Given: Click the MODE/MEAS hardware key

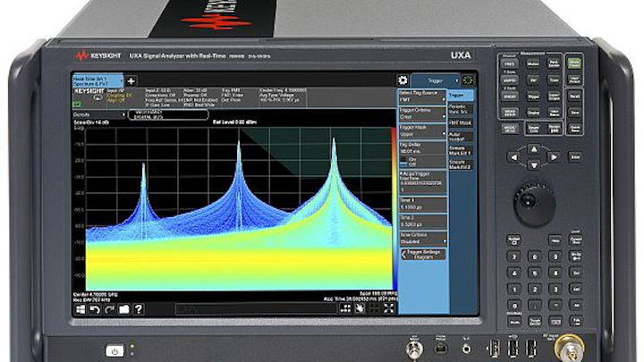Looking at the screenshot, I should (x=509, y=129).
